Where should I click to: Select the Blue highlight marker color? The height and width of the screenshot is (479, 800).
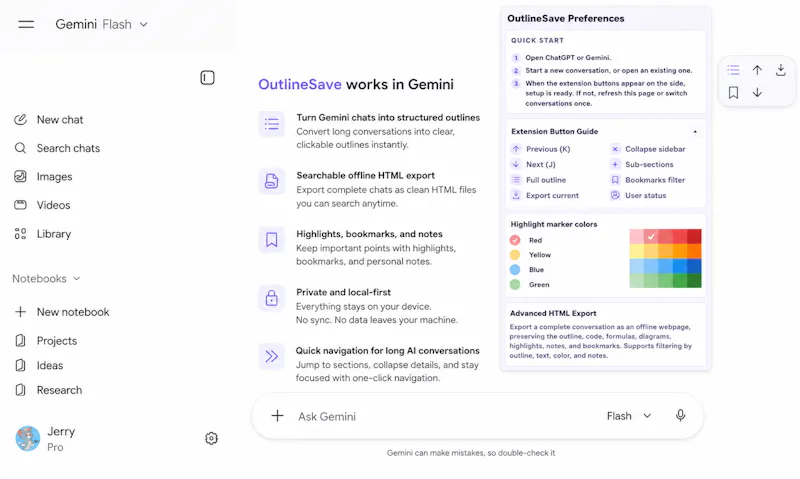coord(515,270)
